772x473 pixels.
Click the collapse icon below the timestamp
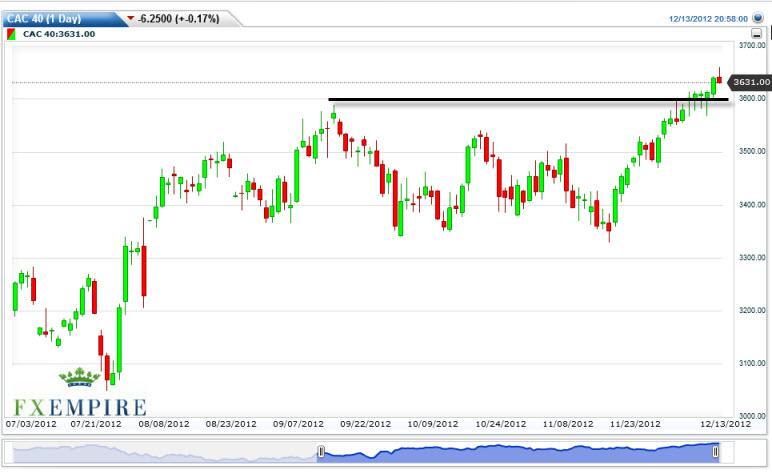(x=757, y=33)
